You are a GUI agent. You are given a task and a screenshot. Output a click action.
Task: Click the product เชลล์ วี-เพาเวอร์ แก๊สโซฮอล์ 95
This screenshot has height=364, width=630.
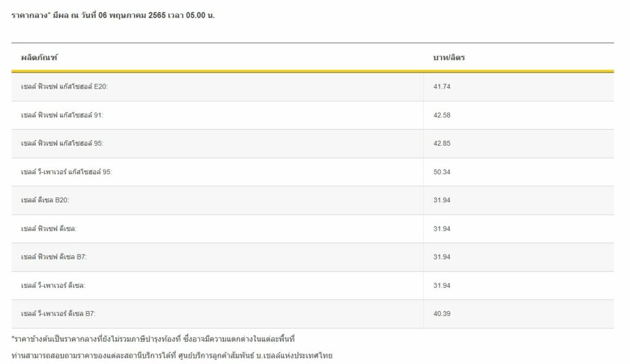[66, 172]
